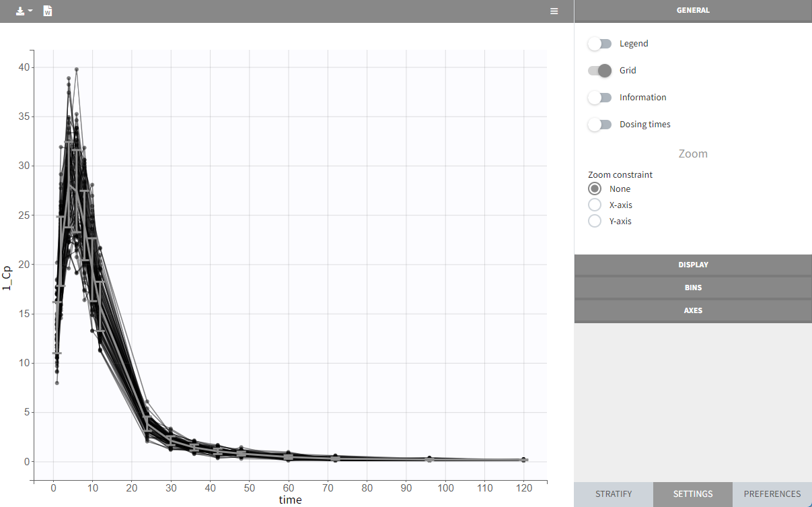Turn off the Grid toggle
Screen dimensions: 812x507
click(599, 71)
